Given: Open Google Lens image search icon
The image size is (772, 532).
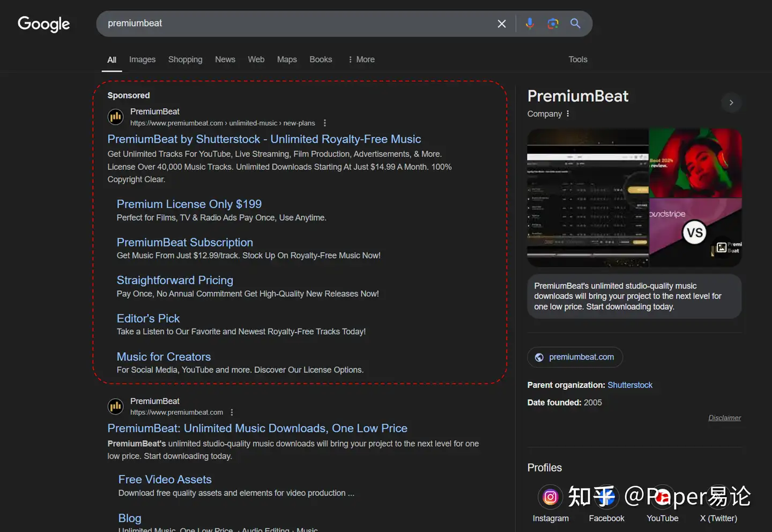Looking at the screenshot, I should pos(553,24).
